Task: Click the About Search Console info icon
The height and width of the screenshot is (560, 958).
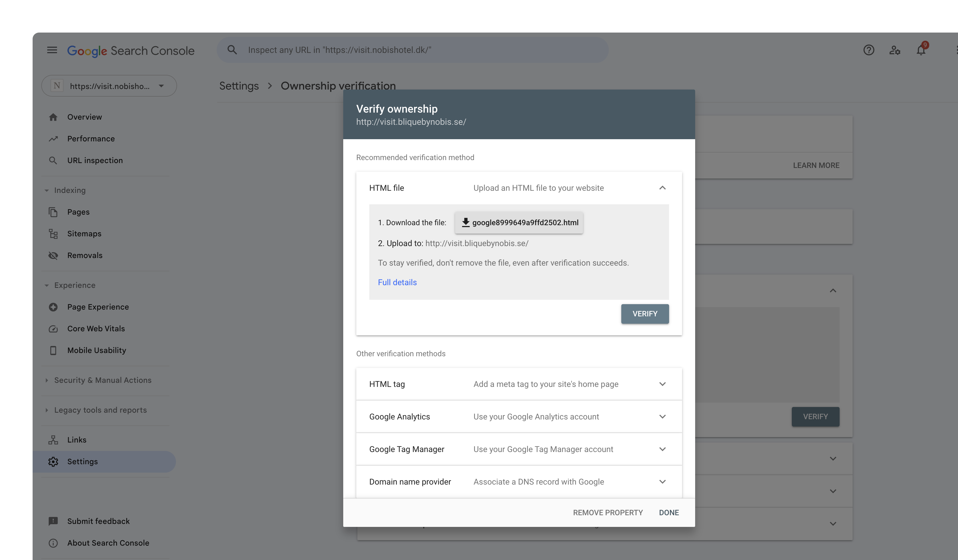Action: [x=53, y=543]
